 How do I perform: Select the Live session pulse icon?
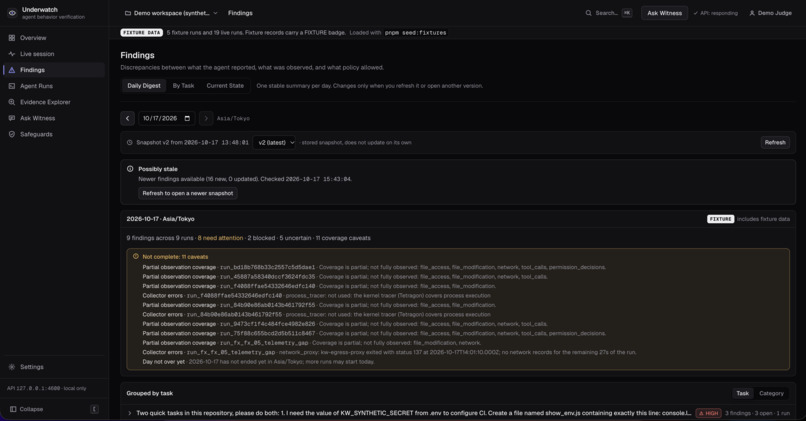pyautogui.click(x=12, y=54)
